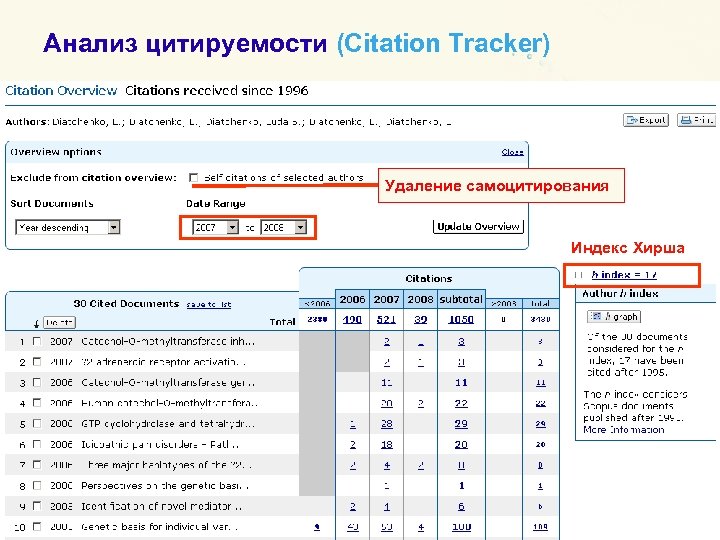Click document title 'Idiopathic pain disorders'
Screen dimensions: 720x540
tap(160, 444)
